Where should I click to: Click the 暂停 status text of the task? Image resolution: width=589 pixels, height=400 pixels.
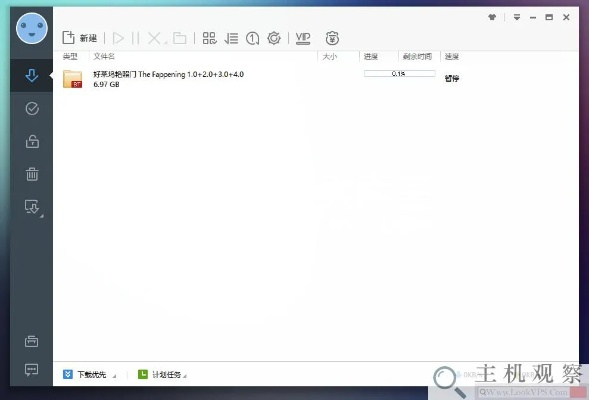pyautogui.click(x=452, y=78)
